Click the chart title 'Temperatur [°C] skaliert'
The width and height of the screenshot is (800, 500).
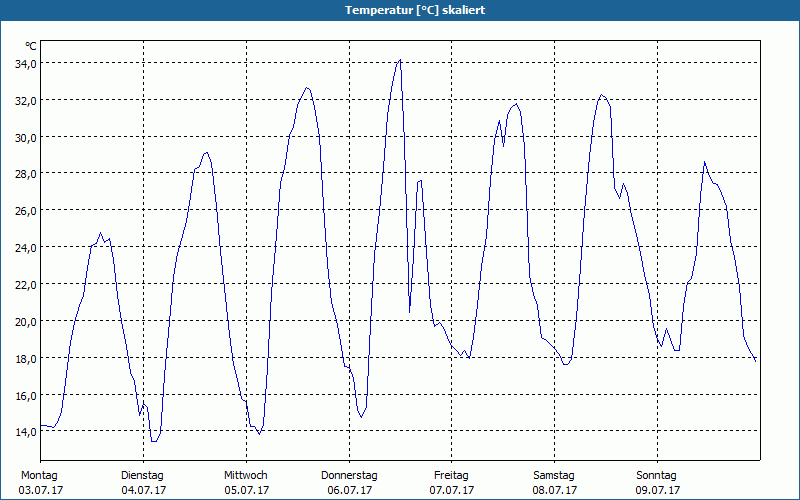[415, 10]
